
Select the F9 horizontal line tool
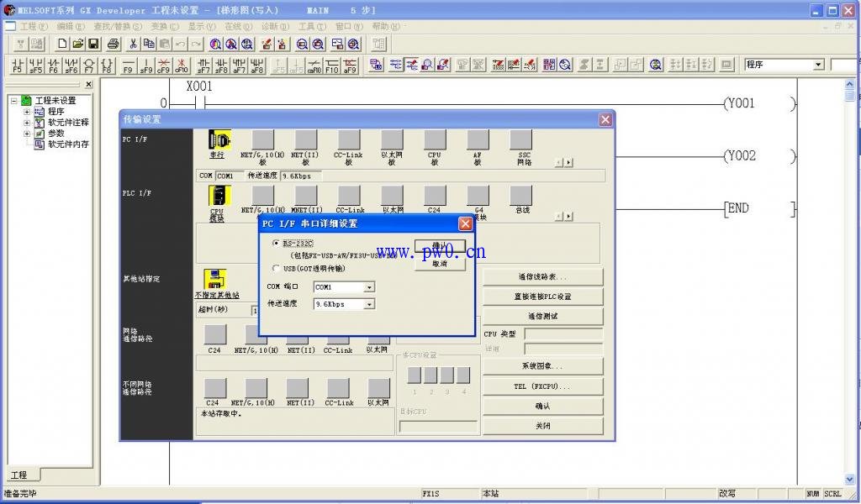click(x=128, y=66)
